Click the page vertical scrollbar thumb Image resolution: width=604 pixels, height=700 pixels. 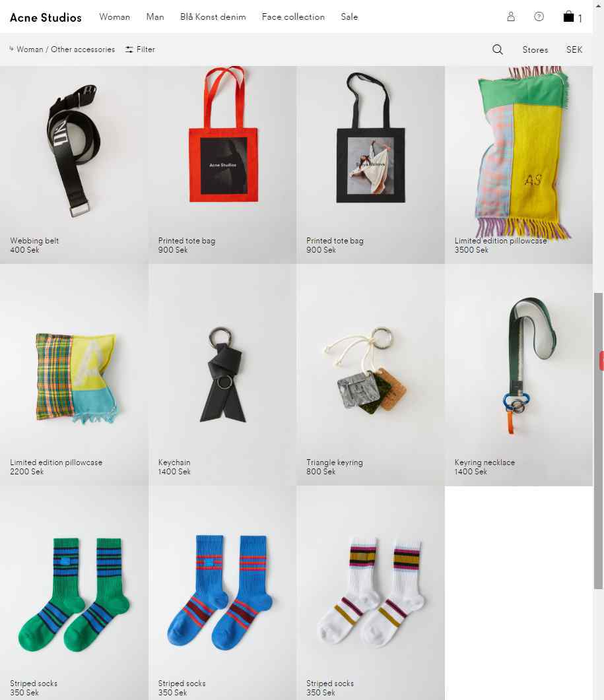click(x=598, y=441)
